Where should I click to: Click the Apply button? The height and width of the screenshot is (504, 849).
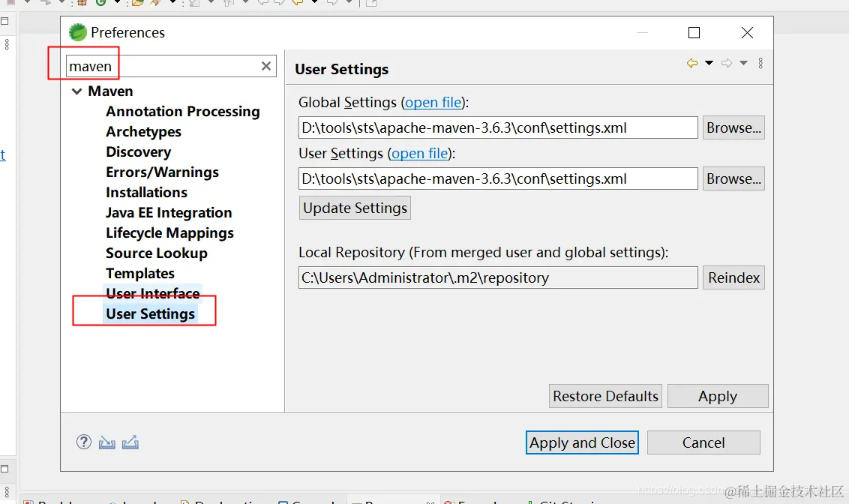click(x=718, y=396)
